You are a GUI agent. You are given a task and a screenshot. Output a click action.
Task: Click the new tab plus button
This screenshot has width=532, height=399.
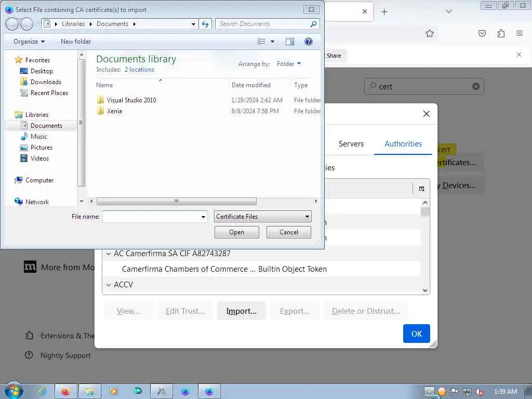(384, 12)
